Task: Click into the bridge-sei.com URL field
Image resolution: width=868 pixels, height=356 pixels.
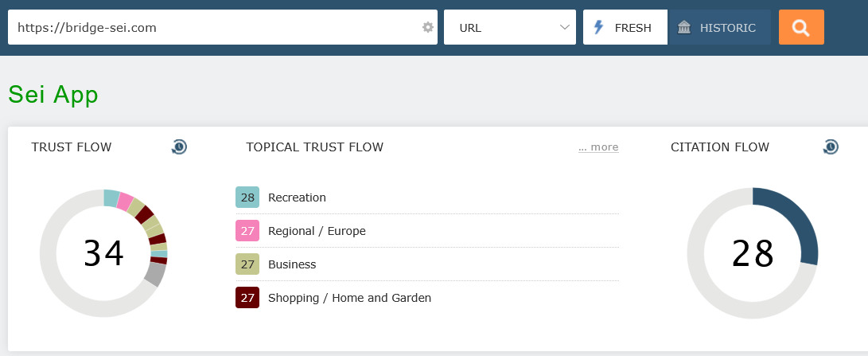Action: (215, 28)
